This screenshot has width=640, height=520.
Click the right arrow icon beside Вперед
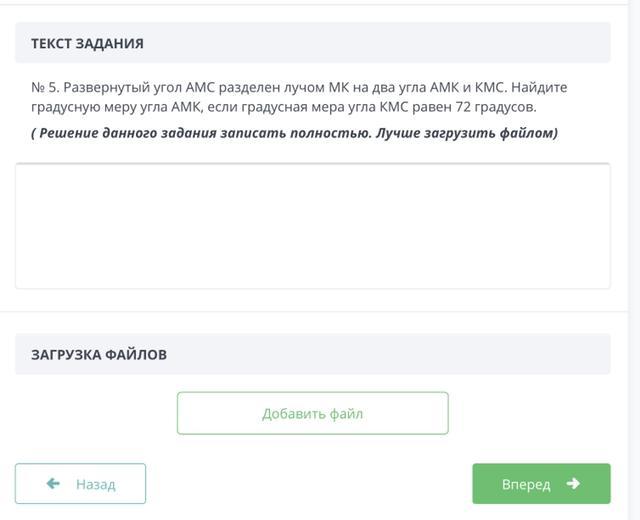[573, 484]
